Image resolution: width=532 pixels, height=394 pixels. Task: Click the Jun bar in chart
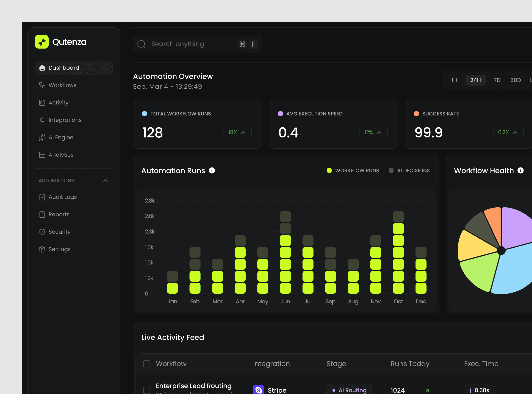point(285,252)
